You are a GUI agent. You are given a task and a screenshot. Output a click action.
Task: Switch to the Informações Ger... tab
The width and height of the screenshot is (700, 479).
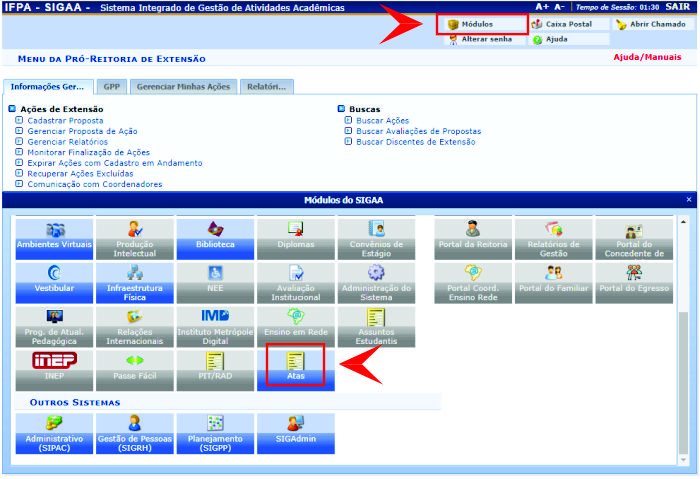click(48, 87)
